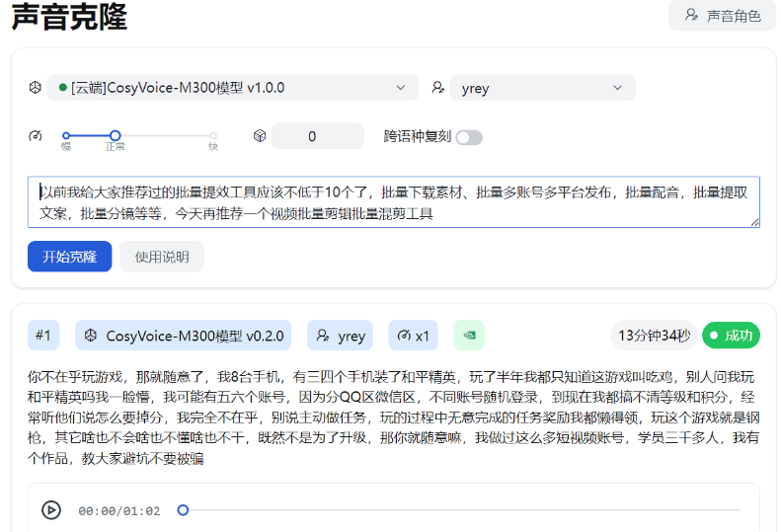Click the 开始克隆 button
The width and height of the screenshot is (781, 532).
click(69, 257)
